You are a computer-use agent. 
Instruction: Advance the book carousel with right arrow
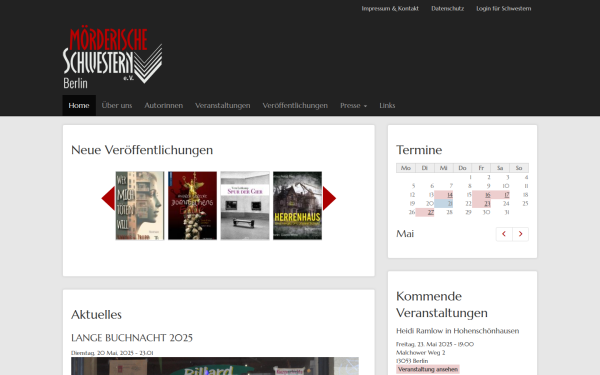click(x=329, y=198)
